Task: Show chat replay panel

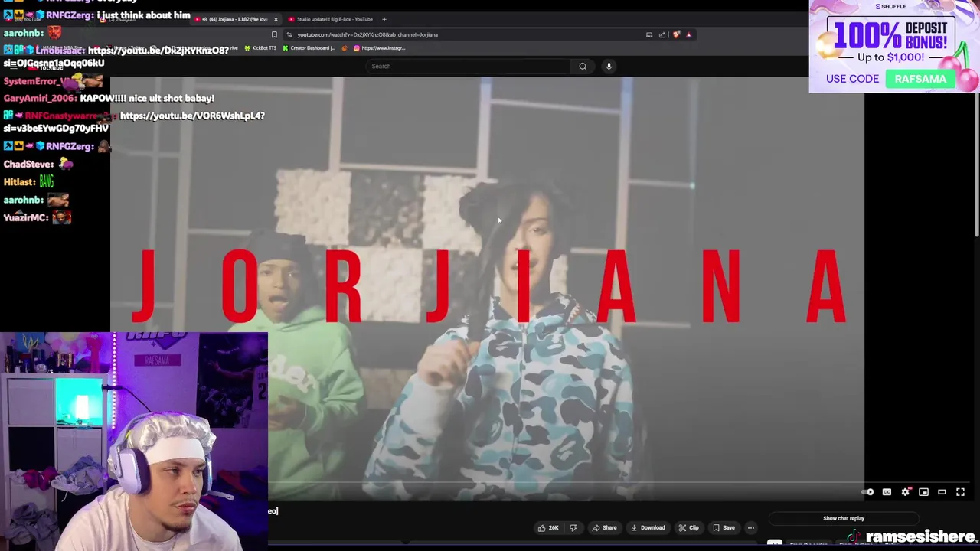Action: 844,518
